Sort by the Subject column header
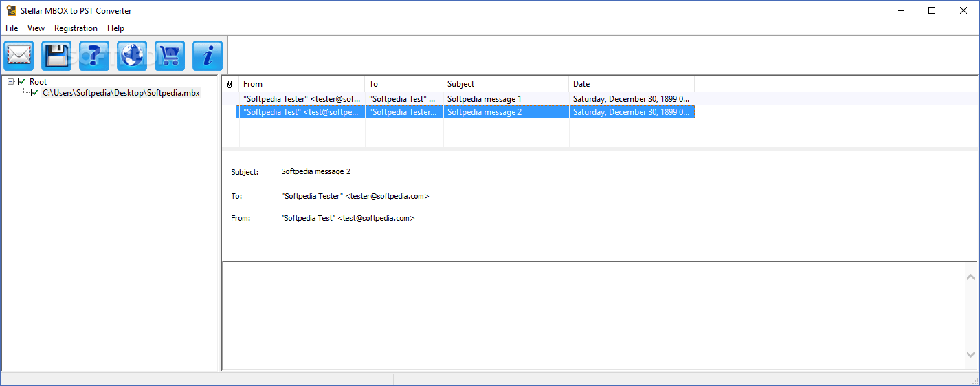 (506, 84)
